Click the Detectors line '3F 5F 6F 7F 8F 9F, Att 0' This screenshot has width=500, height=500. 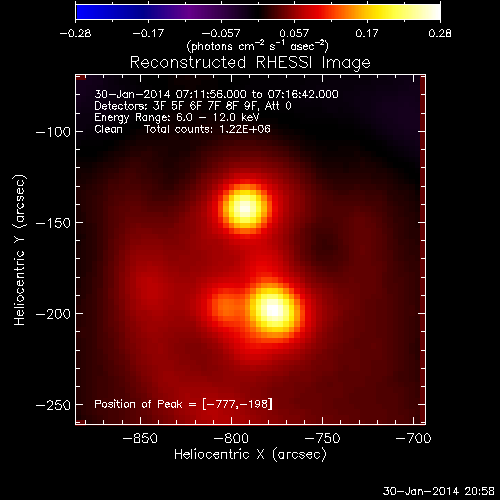[x=193, y=106]
